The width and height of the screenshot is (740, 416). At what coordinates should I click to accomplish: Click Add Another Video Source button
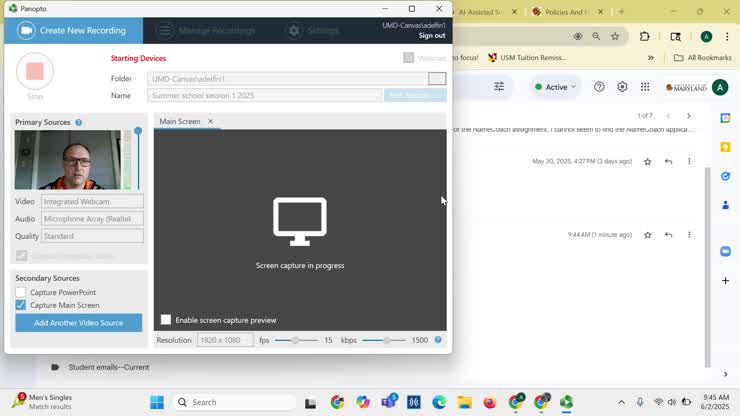(x=79, y=323)
